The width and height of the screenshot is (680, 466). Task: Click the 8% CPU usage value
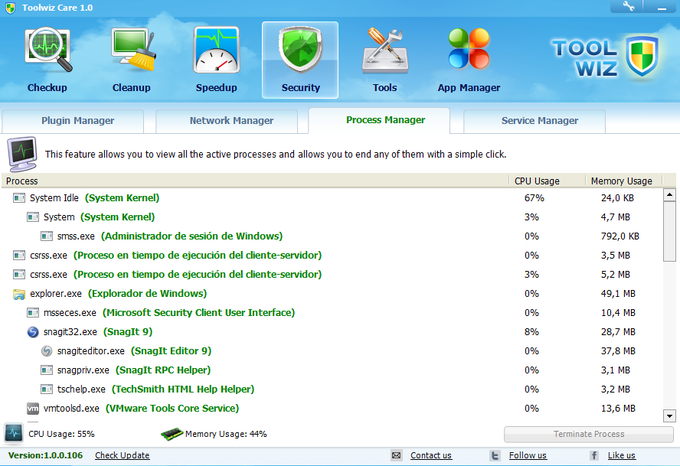click(531, 332)
